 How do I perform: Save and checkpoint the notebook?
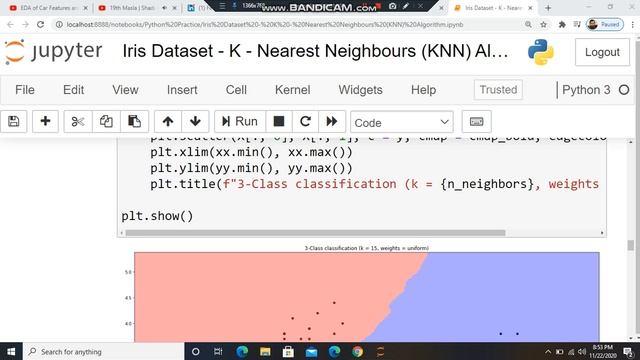tap(13, 122)
